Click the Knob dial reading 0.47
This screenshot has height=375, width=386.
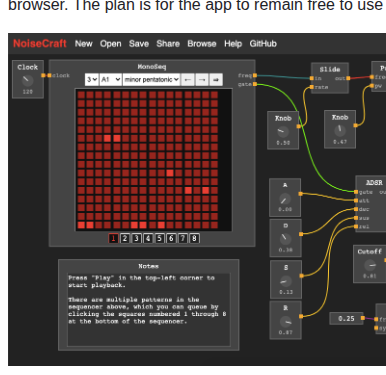(x=340, y=130)
